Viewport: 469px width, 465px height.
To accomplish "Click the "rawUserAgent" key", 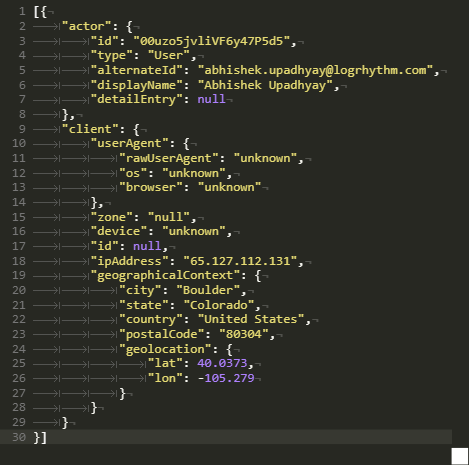I will pos(169,158).
